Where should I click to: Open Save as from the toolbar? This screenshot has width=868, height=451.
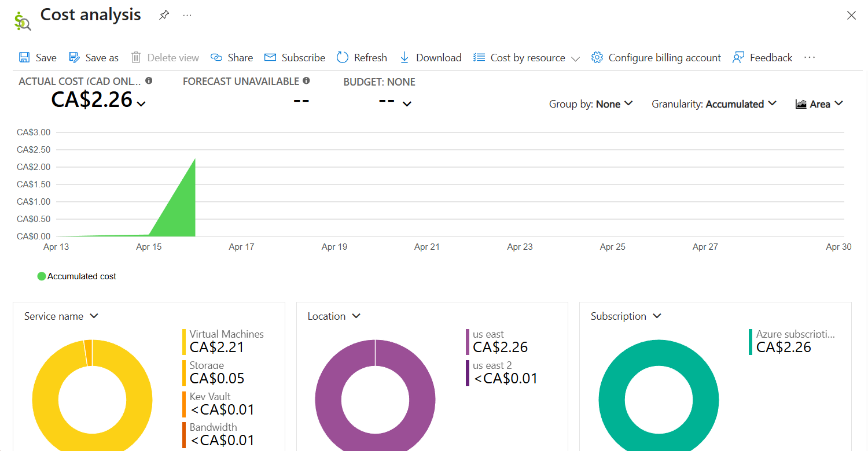93,57
